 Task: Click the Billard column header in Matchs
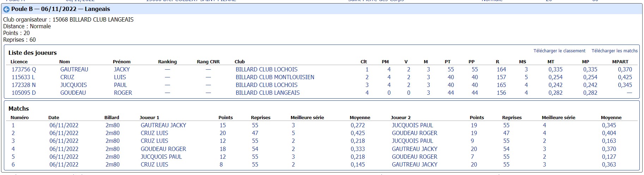(112, 118)
